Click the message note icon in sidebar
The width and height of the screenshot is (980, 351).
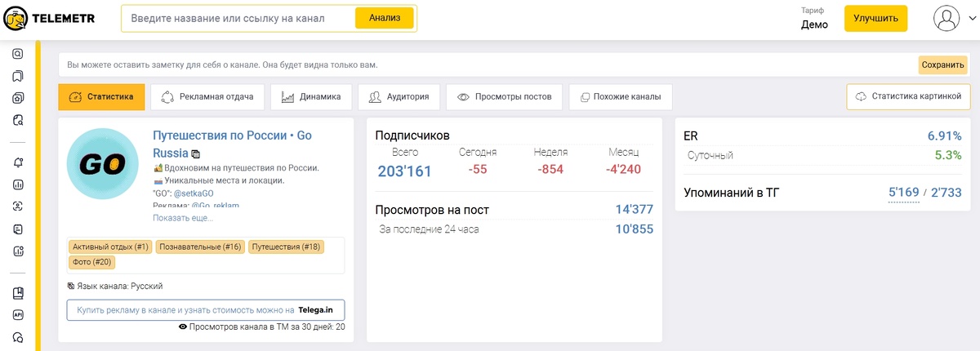click(18, 229)
